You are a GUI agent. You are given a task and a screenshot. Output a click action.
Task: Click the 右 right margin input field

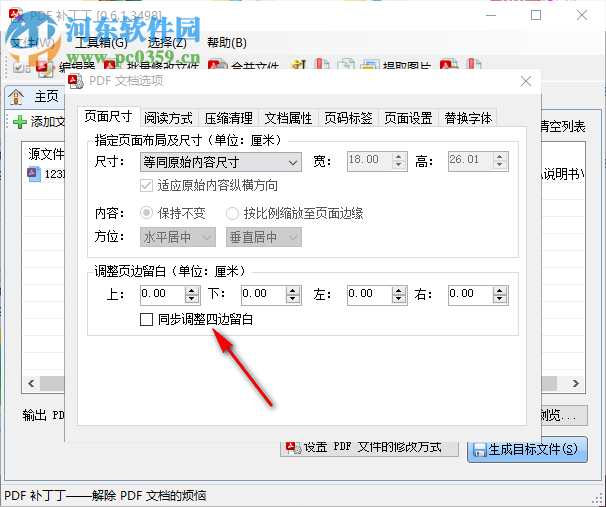pos(471,295)
